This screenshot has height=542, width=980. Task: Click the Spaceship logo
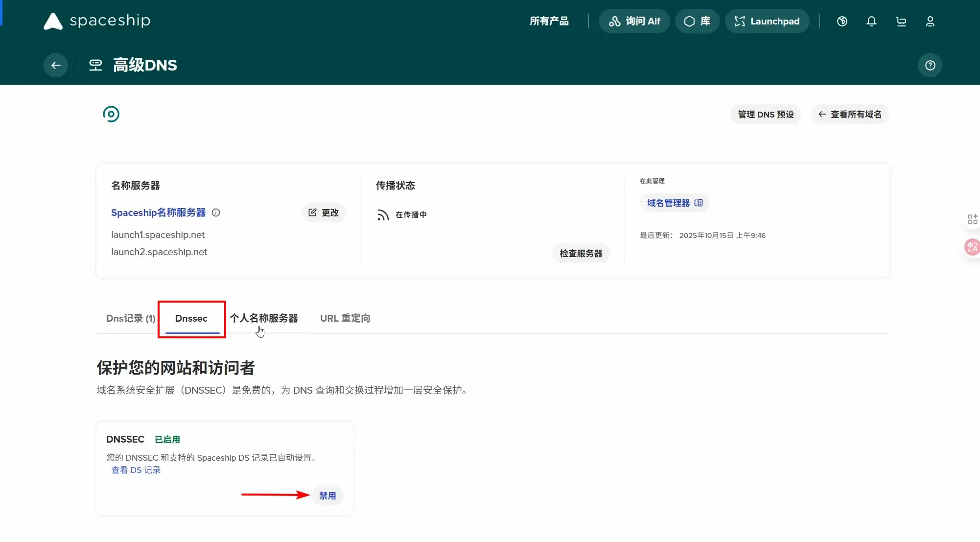click(97, 21)
